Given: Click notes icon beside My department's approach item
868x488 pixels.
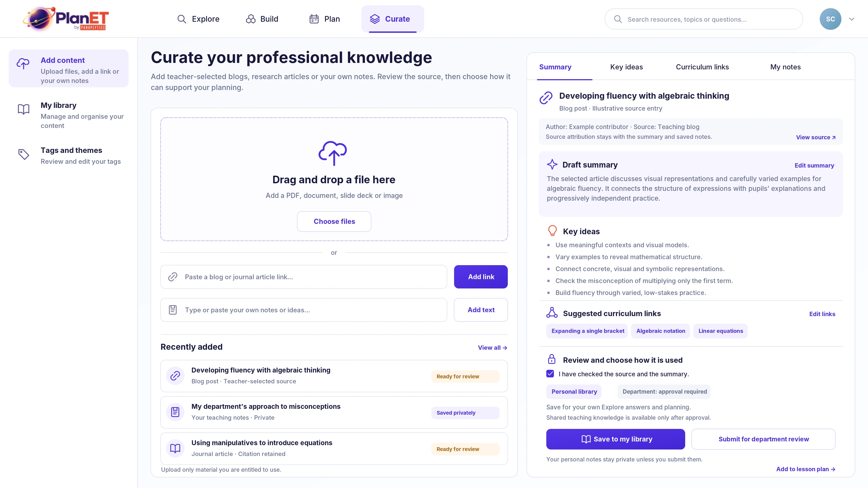Looking at the screenshot, I should pyautogui.click(x=175, y=412).
